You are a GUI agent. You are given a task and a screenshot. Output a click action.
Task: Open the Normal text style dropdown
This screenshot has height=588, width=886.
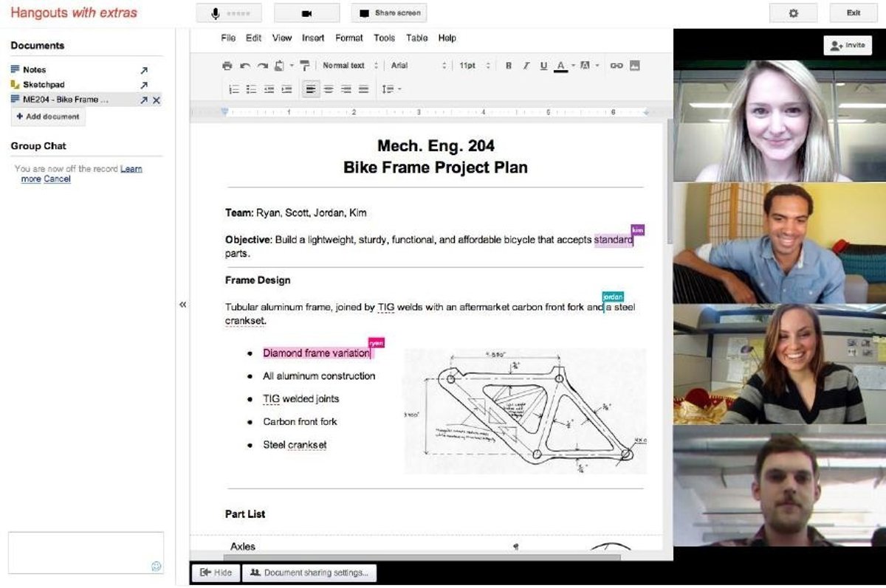coord(350,66)
